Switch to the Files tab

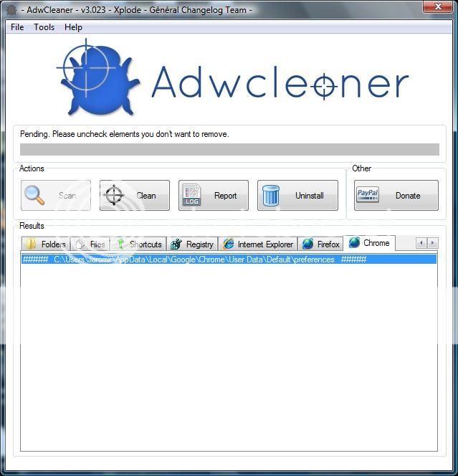click(90, 244)
